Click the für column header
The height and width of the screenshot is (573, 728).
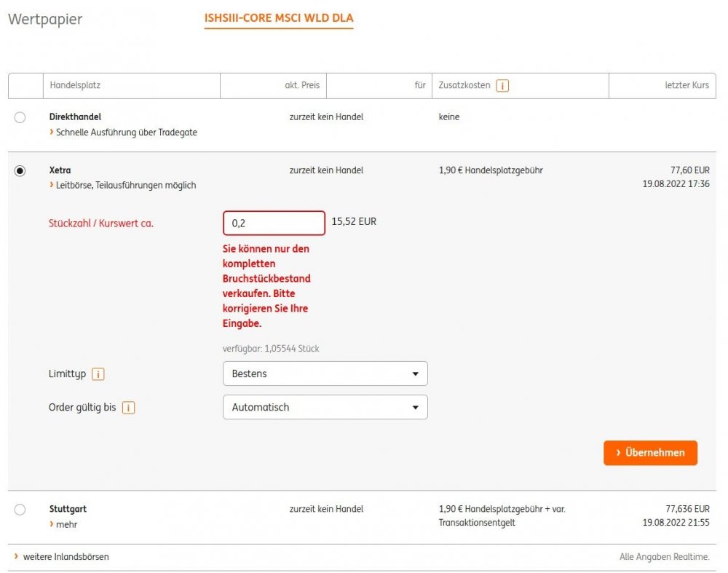click(x=419, y=86)
